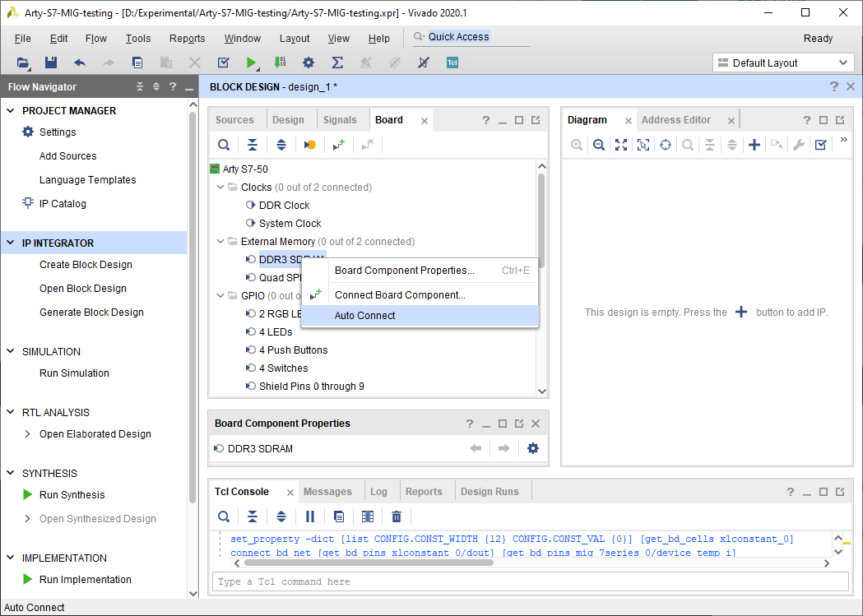Click Validate Design checkmark in Diagram toolbar
Screen dimensions: 863x616
click(820, 145)
